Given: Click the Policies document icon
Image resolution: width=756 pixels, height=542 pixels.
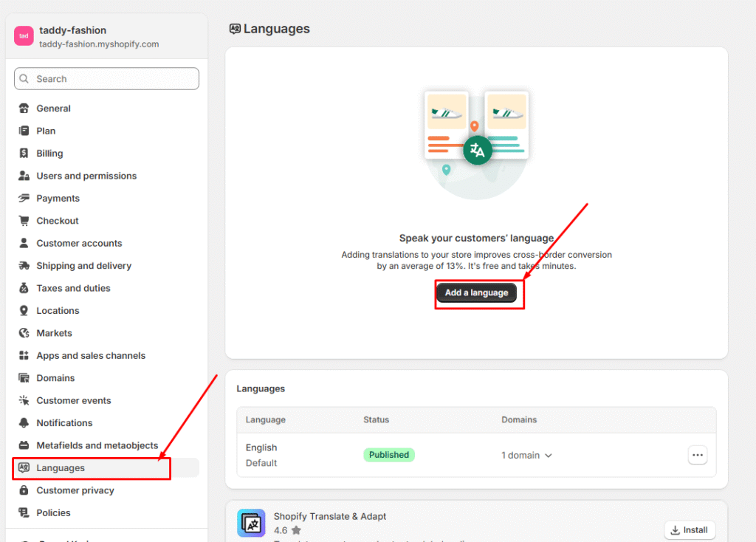Looking at the screenshot, I should (x=24, y=512).
